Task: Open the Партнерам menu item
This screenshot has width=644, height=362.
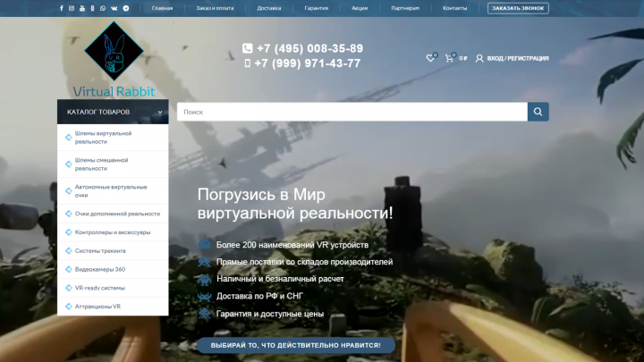Action: [x=405, y=8]
